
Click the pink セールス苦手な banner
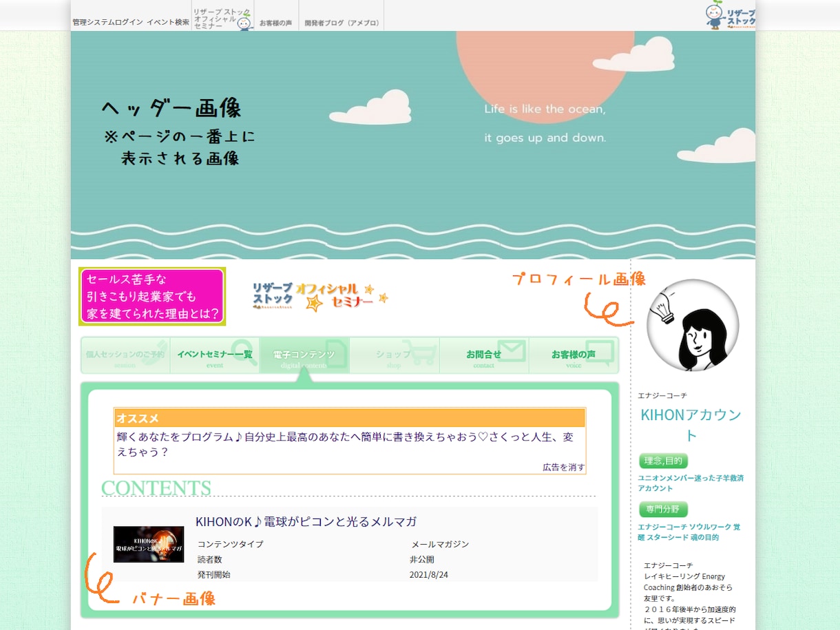click(x=152, y=296)
